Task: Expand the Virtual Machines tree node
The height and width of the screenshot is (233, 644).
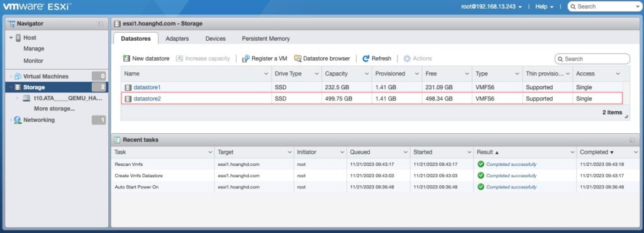Action: point(11,76)
